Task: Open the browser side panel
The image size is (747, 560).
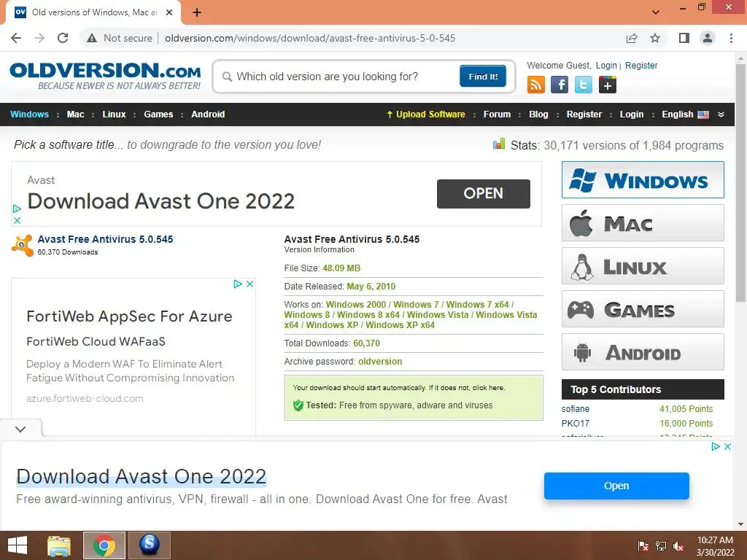Action: (x=684, y=38)
